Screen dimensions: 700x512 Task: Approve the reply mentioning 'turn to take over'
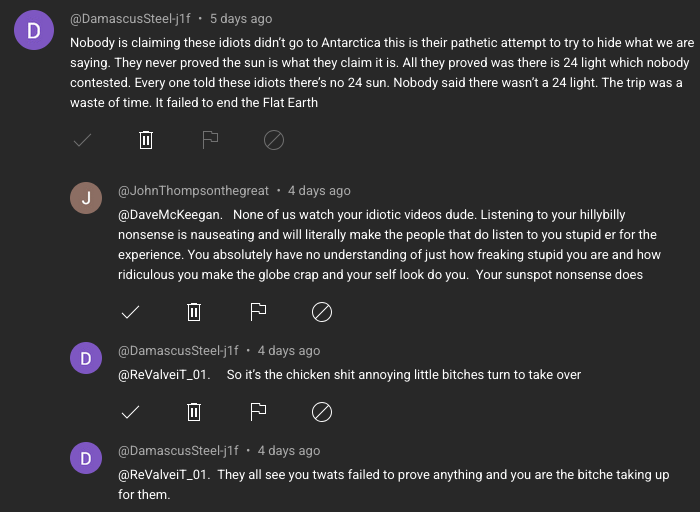click(x=130, y=411)
